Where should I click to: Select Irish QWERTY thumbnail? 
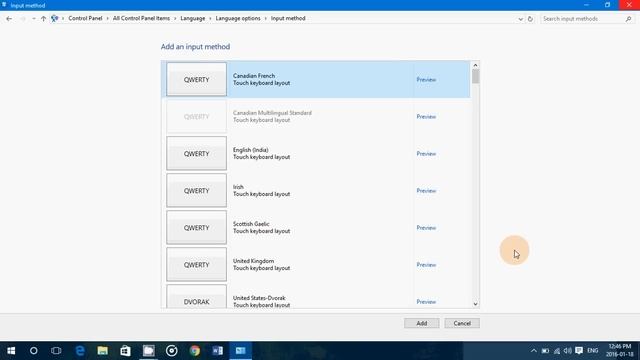tap(196, 191)
